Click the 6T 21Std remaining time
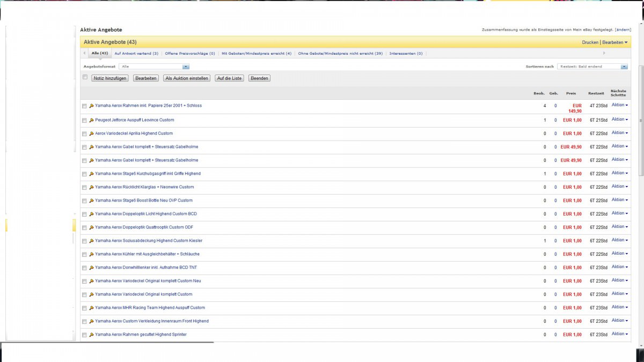Screen dimensions: 644x362 pyautogui.click(x=598, y=120)
